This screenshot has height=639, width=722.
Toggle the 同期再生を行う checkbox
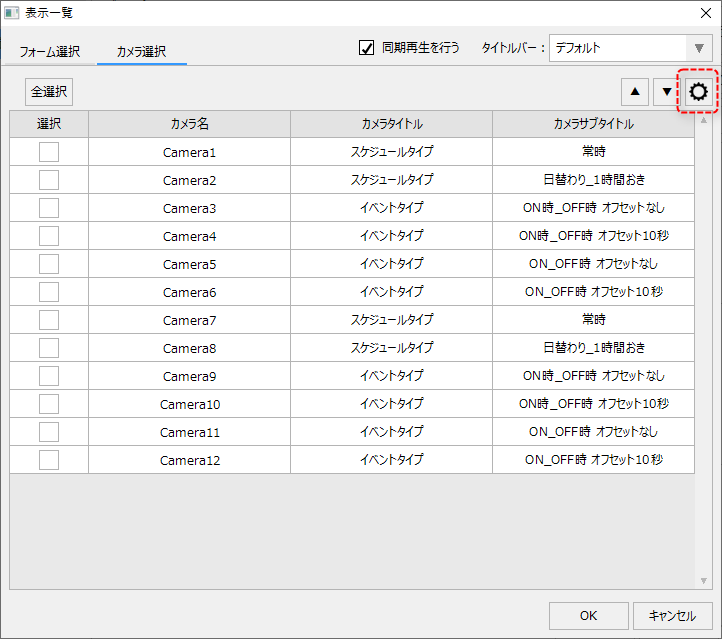coord(367,48)
